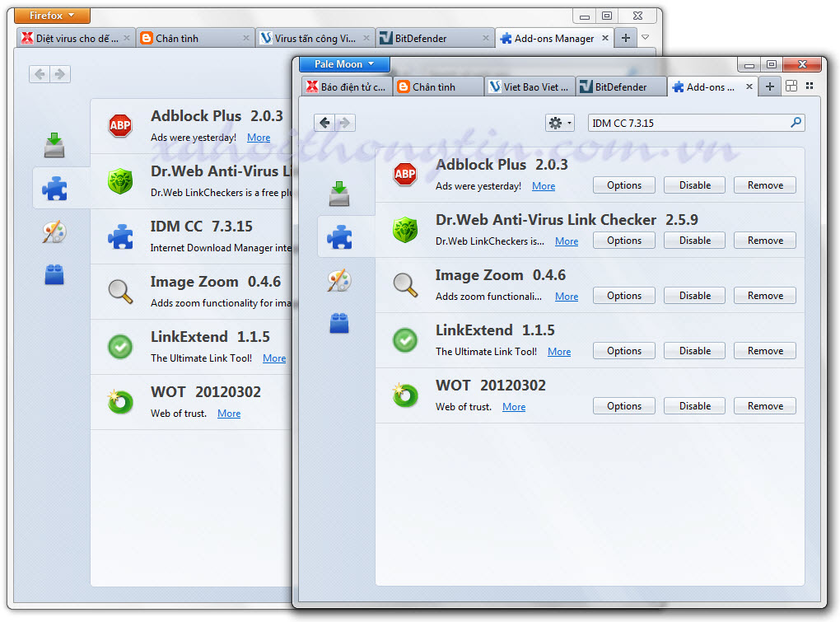
Task: Click the WOT ring icon in Pale Moon
Action: pyautogui.click(x=405, y=395)
